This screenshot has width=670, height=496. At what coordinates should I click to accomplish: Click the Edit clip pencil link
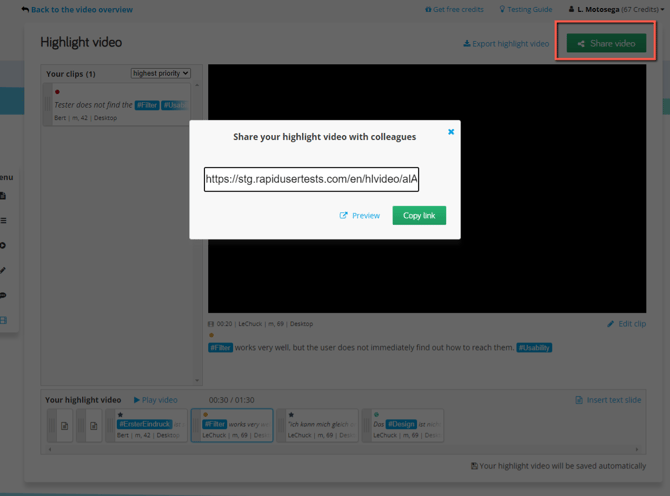(626, 324)
